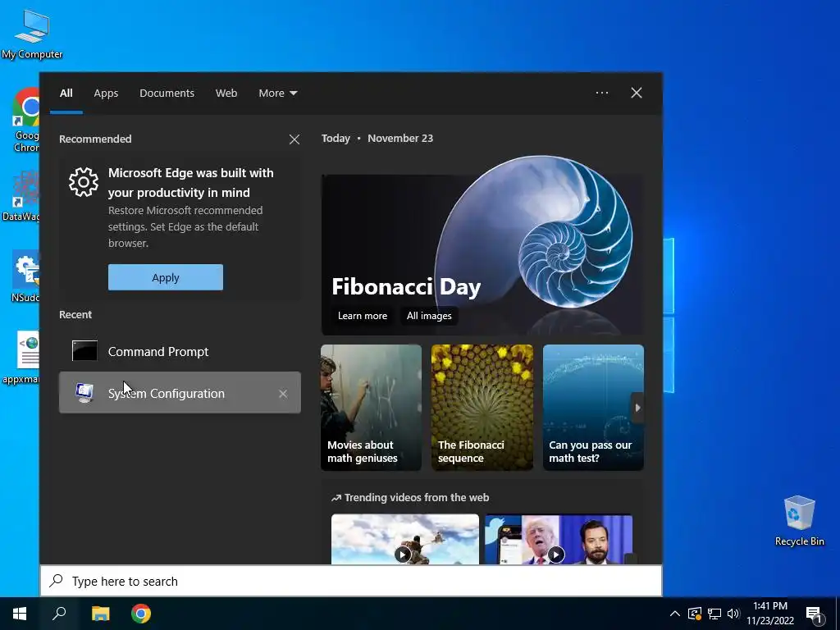Open The Fibonacci sequence card
The height and width of the screenshot is (630, 840).
(482, 408)
